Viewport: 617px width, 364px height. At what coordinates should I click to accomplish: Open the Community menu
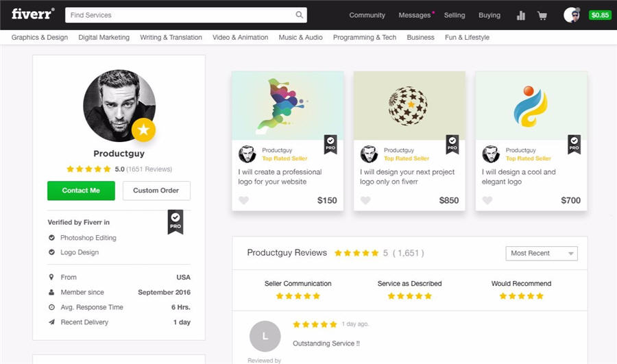[x=367, y=15]
